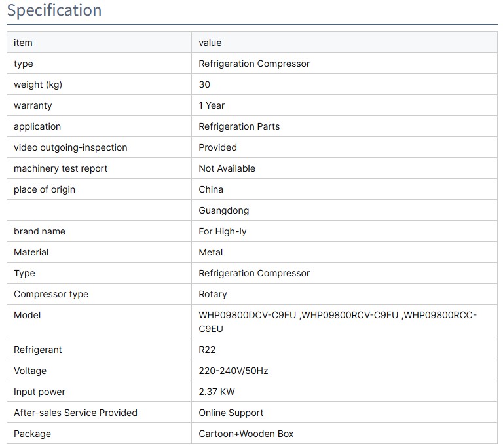Screen dimensions: 503x448
Task: Click the 'Online Support' after-sales value
Action: point(231,413)
